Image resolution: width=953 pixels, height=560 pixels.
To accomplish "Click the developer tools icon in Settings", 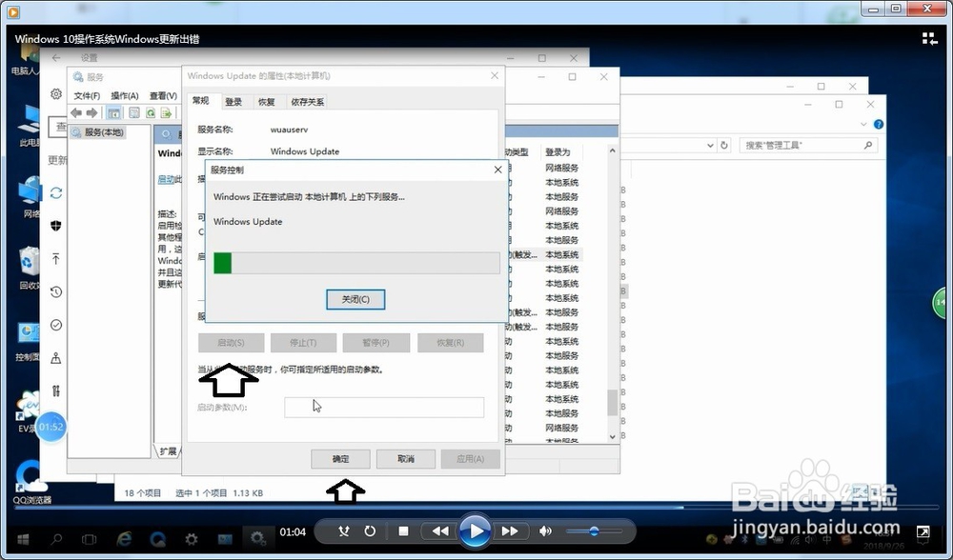I will coord(56,390).
